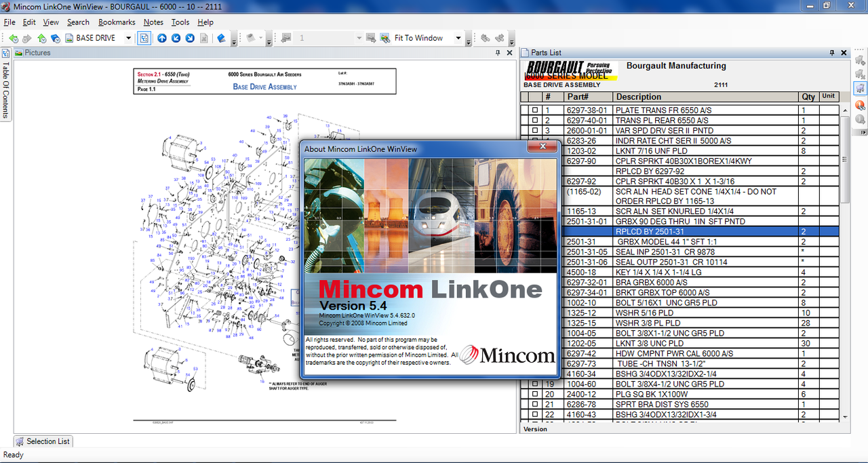868x463 pixels.
Task: Go forward to the next page
Action: [26, 39]
